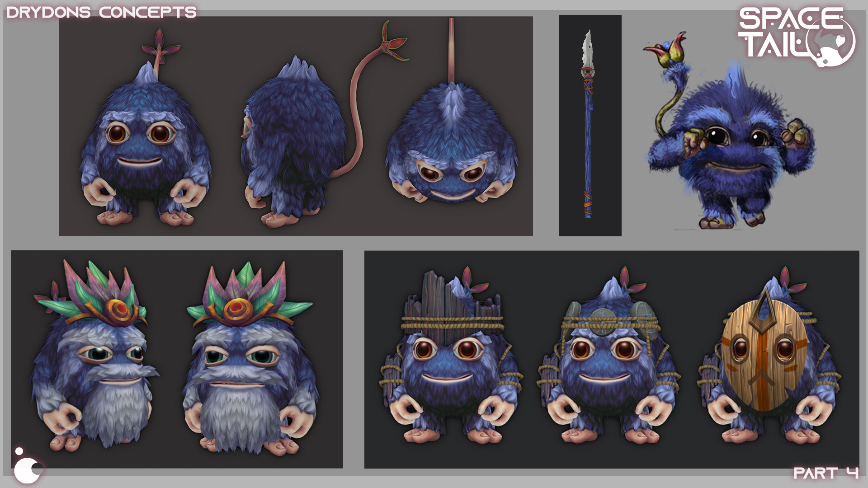This screenshot has width=868, height=488.
Task: Click the serrated spear blade tip
Action: tap(587, 49)
